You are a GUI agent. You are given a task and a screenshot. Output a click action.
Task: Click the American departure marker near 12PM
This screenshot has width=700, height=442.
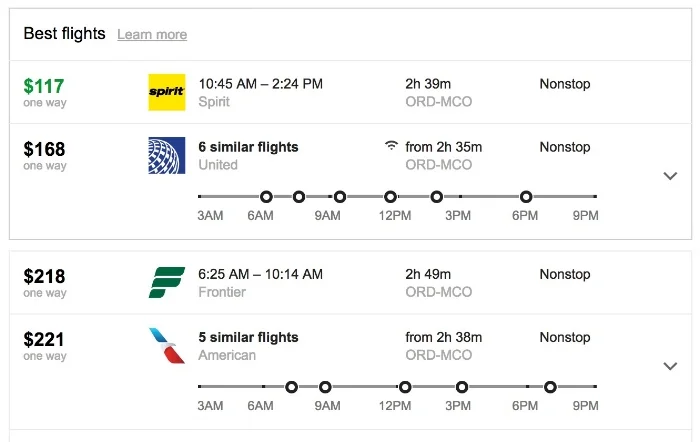[404, 387]
